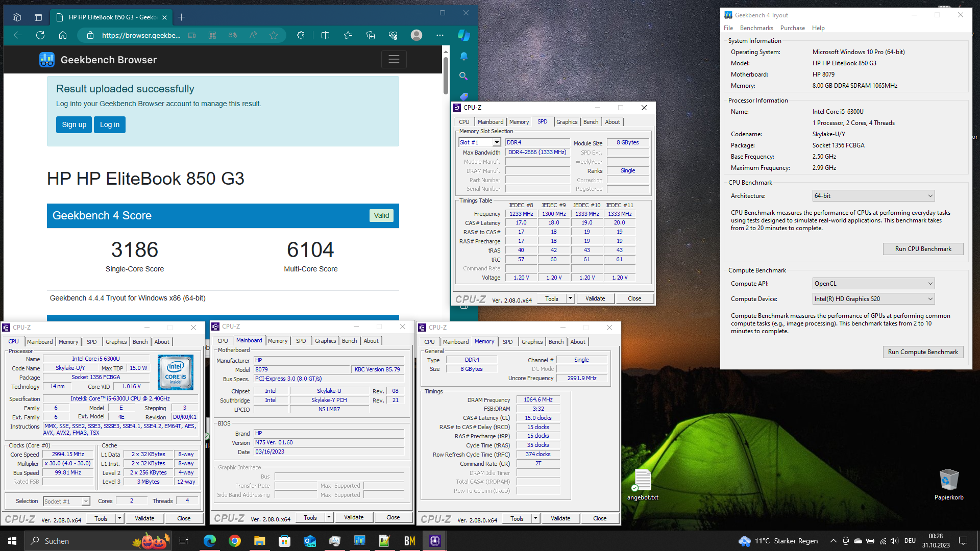Screen dimensions: 980x551
Task: Click the Geekbench page scrollbar thumb
Action: pos(446,75)
